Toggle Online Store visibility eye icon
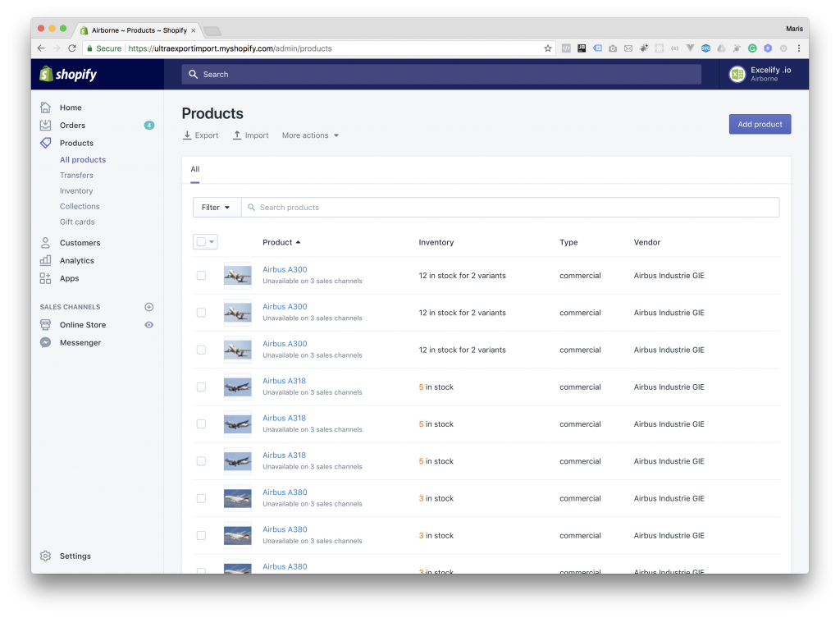This screenshot has height=618, width=840. click(148, 324)
